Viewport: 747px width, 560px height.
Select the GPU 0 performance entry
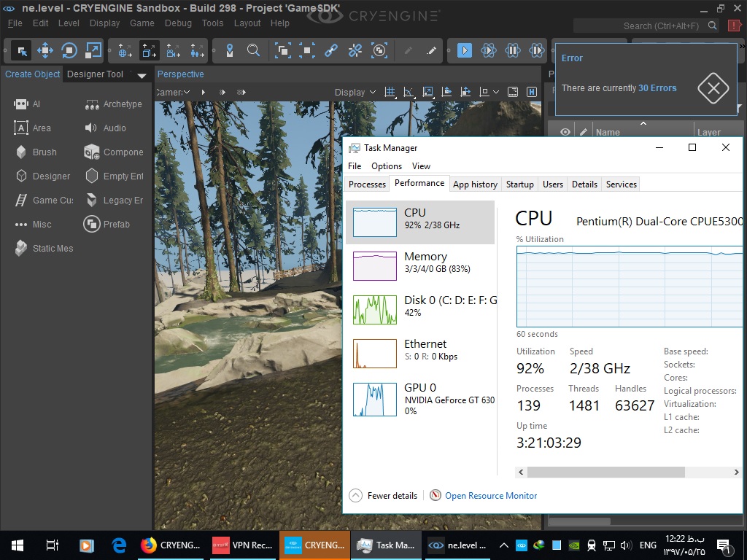coord(420,399)
